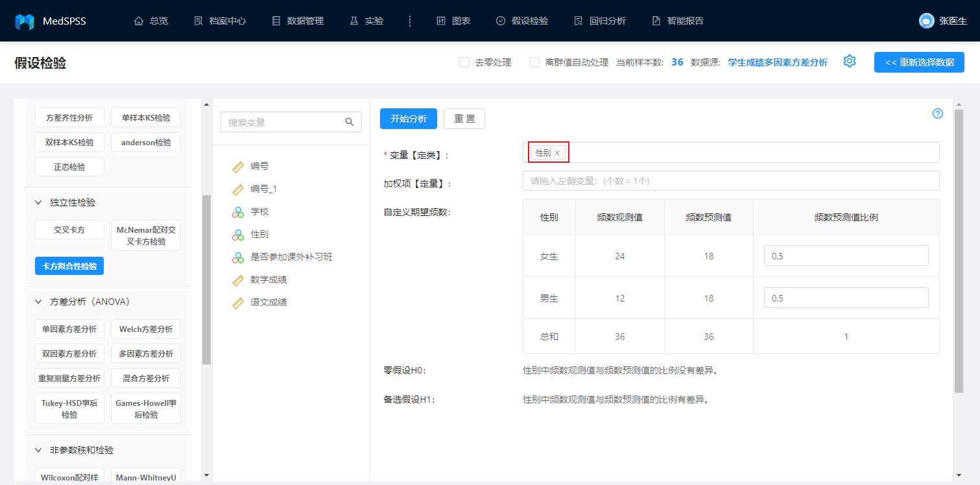Viewport: 980px width, 485px height.
Task: Check 离群值自动处理 option
Action: (534, 62)
